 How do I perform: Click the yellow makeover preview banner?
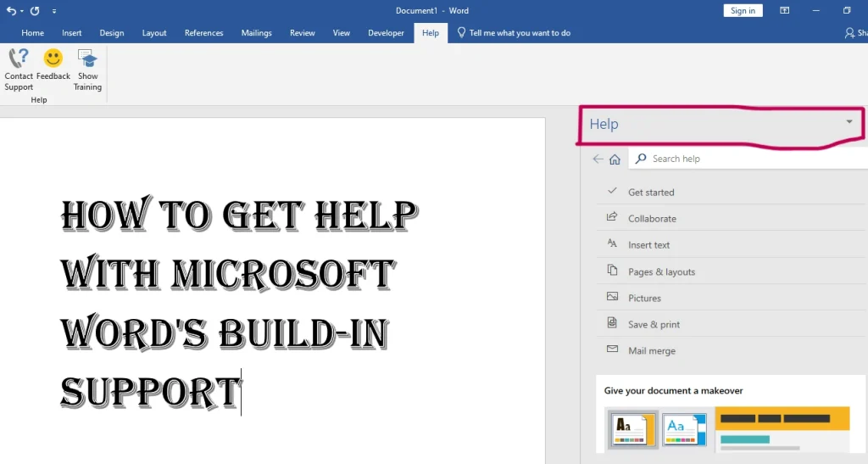tap(782, 418)
